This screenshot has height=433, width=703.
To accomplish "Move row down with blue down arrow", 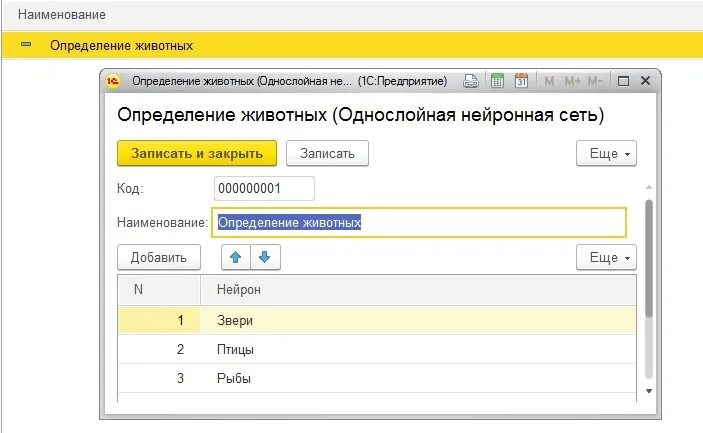I will 265,257.
